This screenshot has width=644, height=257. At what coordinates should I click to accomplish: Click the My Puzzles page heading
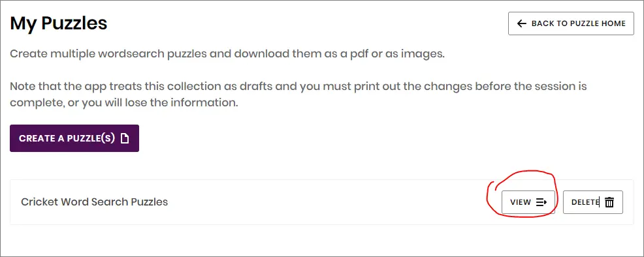point(58,23)
